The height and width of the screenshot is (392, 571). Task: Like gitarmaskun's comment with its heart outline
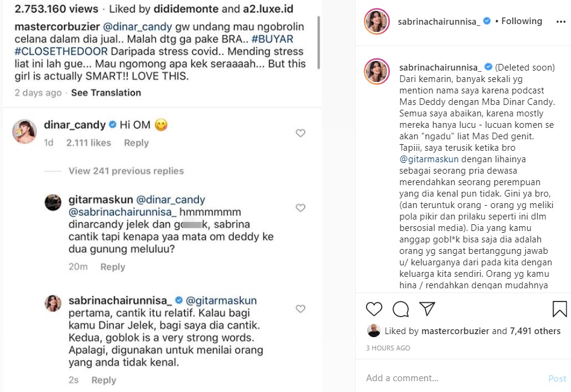pos(300,208)
